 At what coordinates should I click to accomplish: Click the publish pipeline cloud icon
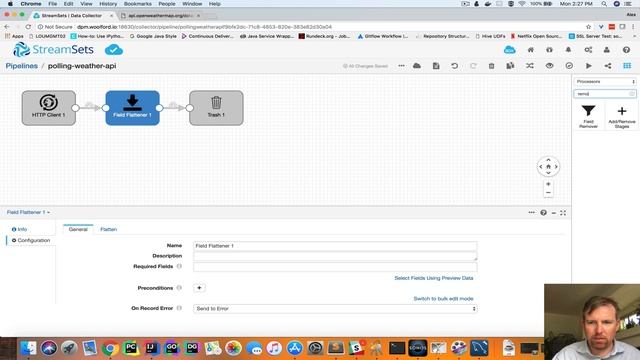point(417,66)
